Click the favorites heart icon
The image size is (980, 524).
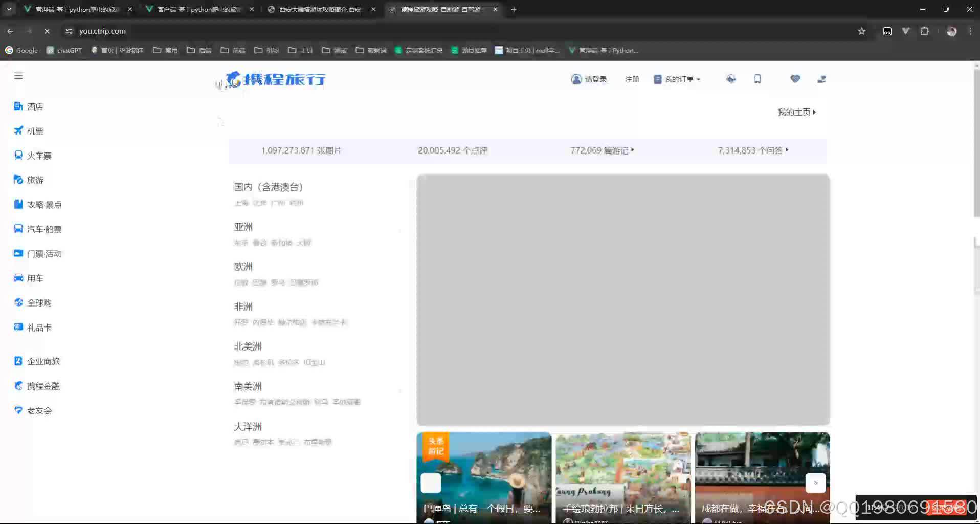[795, 79]
